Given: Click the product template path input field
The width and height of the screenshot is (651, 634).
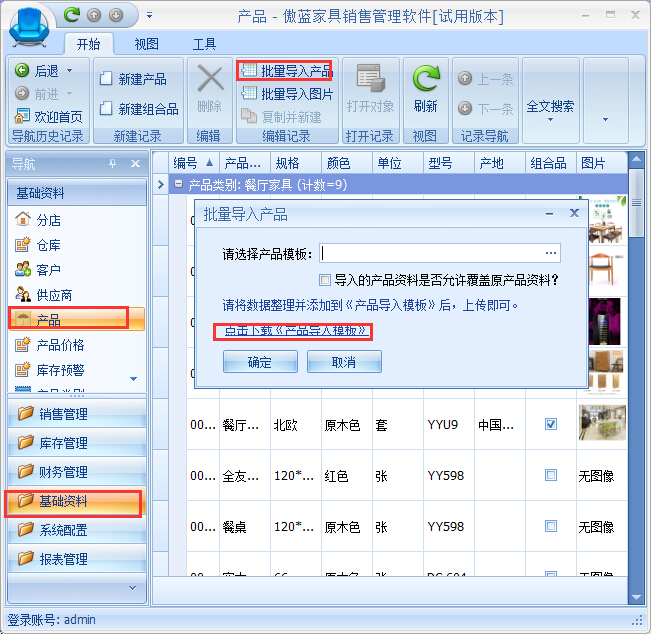Looking at the screenshot, I should [432, 253].
